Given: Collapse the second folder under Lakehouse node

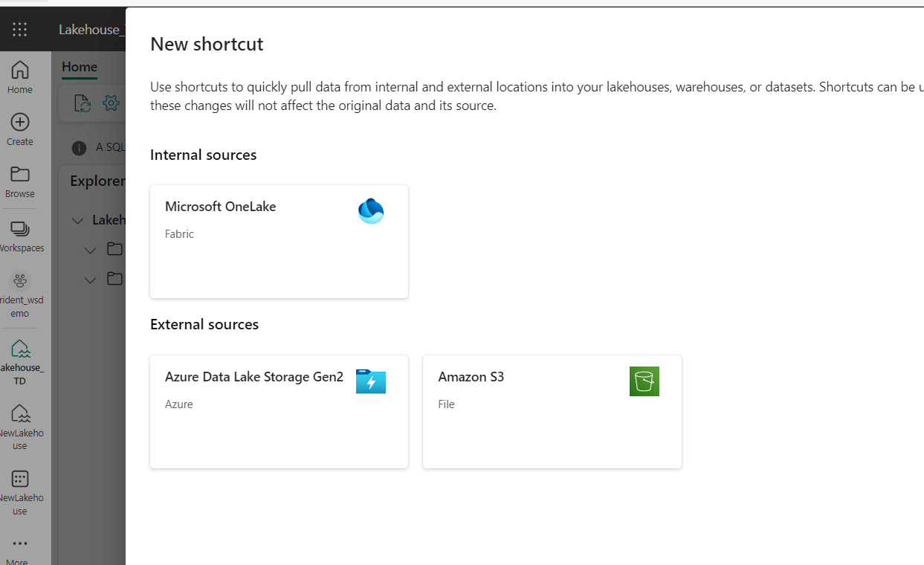Looking at the screenshot, I should coord(90,280).
